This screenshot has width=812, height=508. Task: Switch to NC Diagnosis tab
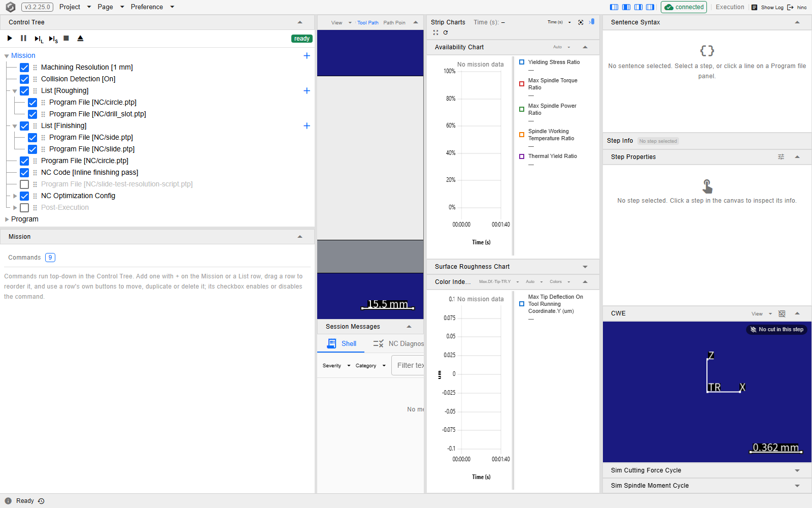(x=399, y=344)
